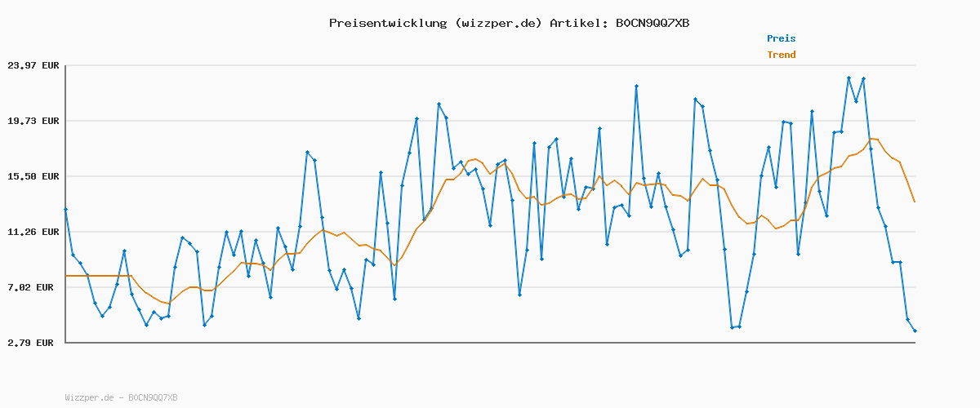Click first blue price point at left edge
980x408 pixels.
coord(65,210)
